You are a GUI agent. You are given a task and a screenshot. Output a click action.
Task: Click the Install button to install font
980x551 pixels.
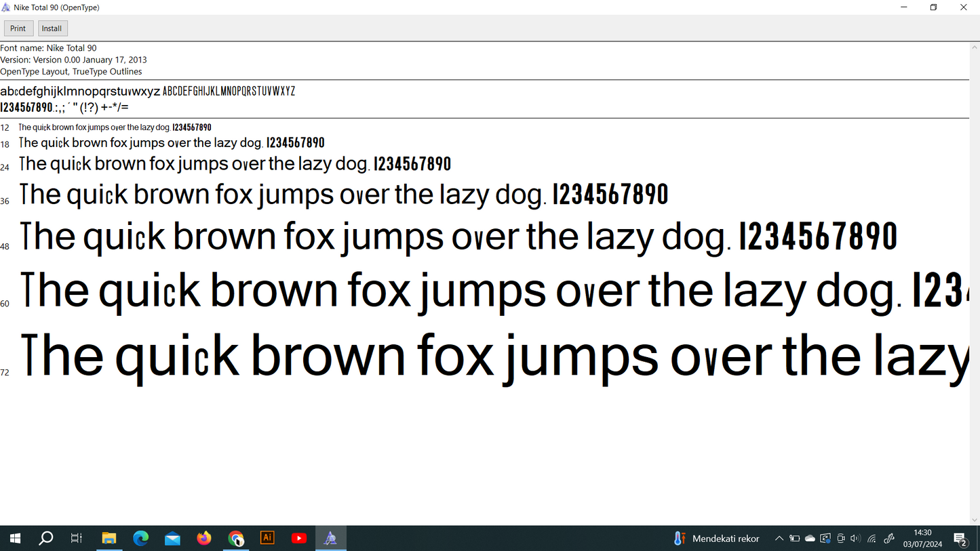(x=52, y=28)
